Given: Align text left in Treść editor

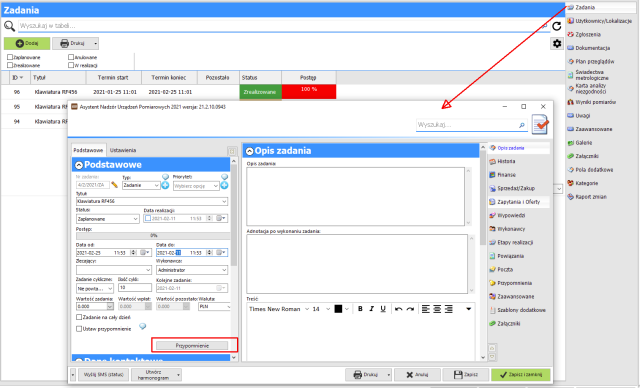Looking at the screenshot, I should click(x=426, y=309).
